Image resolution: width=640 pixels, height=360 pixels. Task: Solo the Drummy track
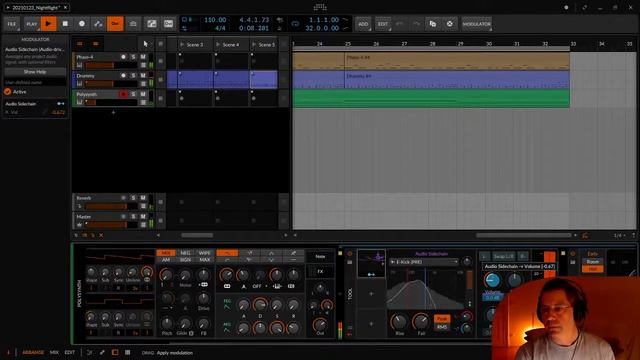pos(133,76)
